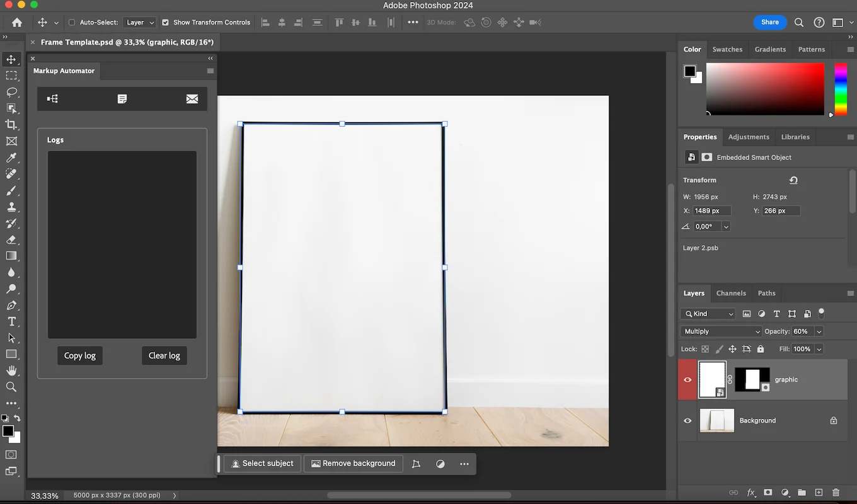Open the rotation angle dropdown
The image size is (857, 504).
[x=726, y=227]
